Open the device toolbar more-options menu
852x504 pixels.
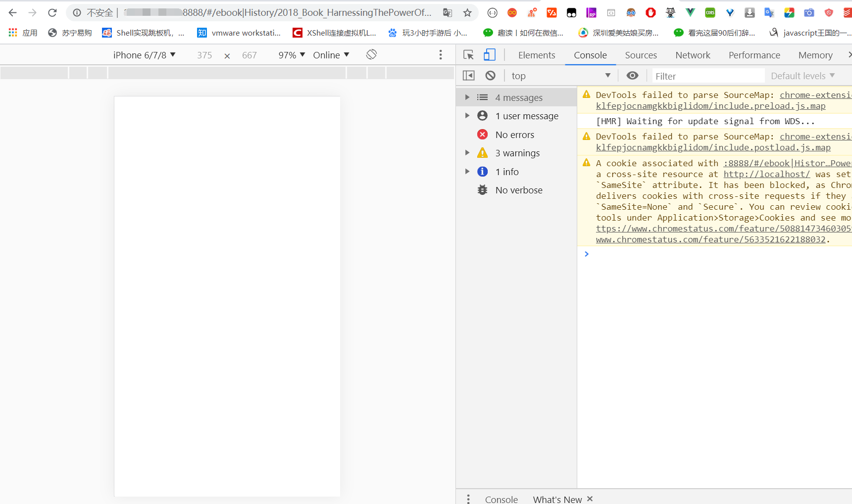tap(441, 55)
